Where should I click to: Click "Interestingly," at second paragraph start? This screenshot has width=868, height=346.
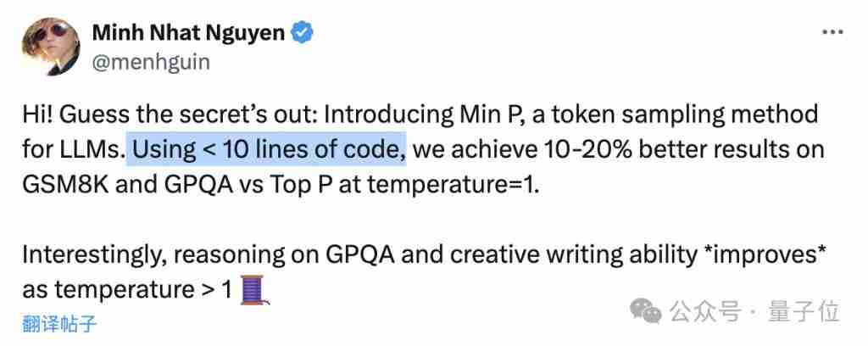tap(94, 257)
